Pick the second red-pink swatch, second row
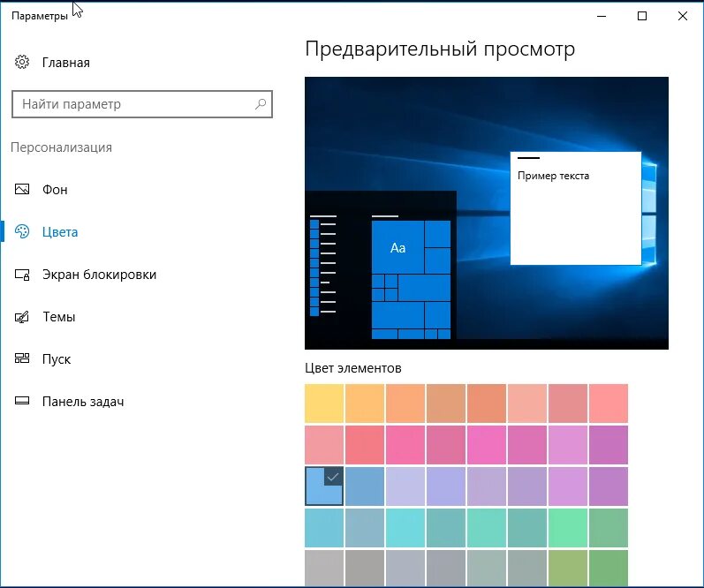Screen dimensions: 704x588 pos(365,445)
